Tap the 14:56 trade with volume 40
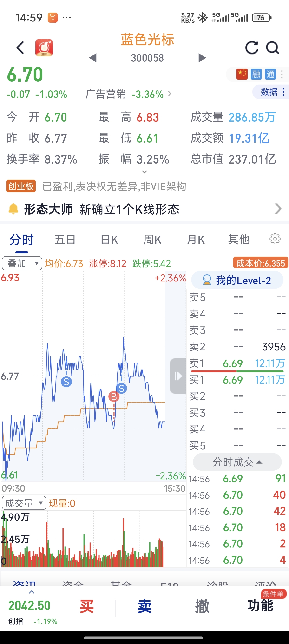Screen dimensions: 289x644 (237, 495)
